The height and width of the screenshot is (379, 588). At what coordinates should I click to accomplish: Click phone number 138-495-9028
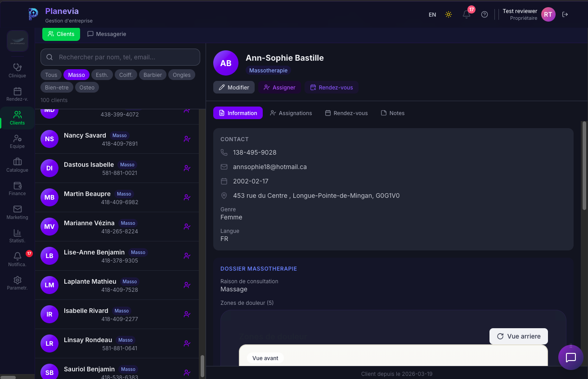pyautogui.click(x=255, y=152)
